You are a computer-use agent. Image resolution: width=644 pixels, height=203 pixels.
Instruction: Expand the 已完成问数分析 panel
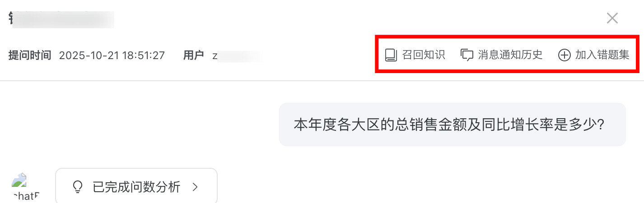coord(136,187)
